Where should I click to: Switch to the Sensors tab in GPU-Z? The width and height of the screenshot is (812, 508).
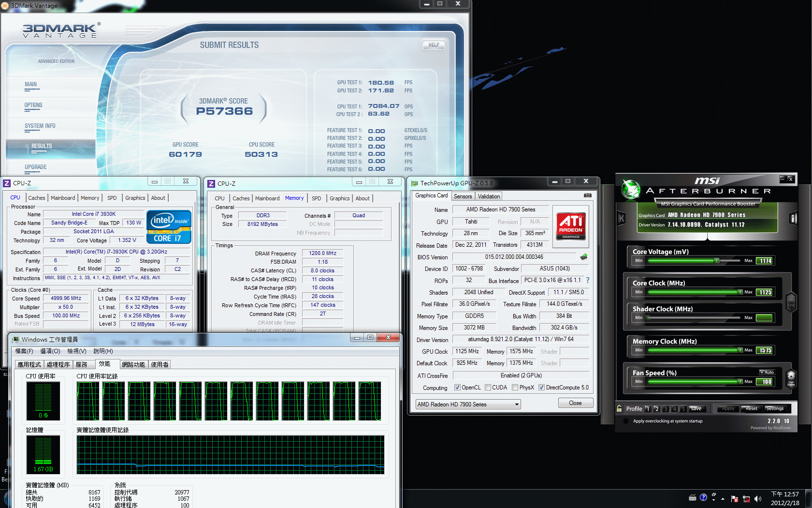(463, 196)
